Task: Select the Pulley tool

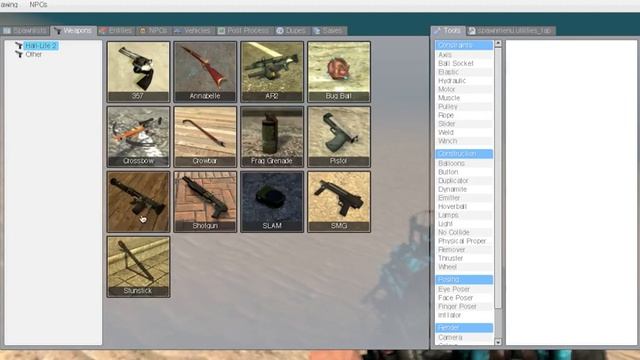Action: (x=464, y=107)
